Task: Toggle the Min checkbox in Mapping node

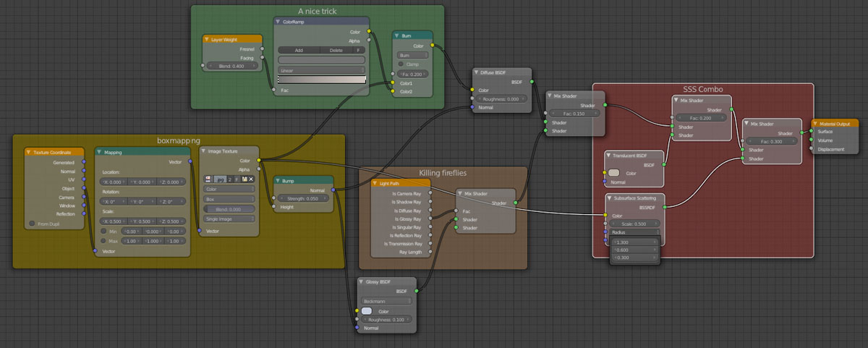Action: point(103,231)
